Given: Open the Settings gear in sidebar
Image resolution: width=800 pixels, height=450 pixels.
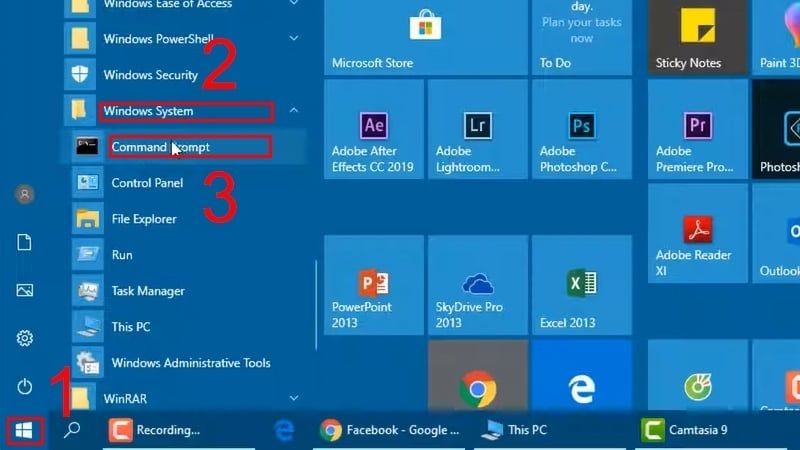Looking at the screenshot, I should (24, 338).
